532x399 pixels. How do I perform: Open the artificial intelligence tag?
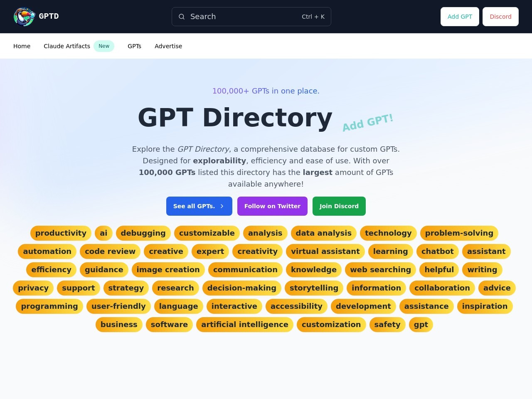[245, 325]
